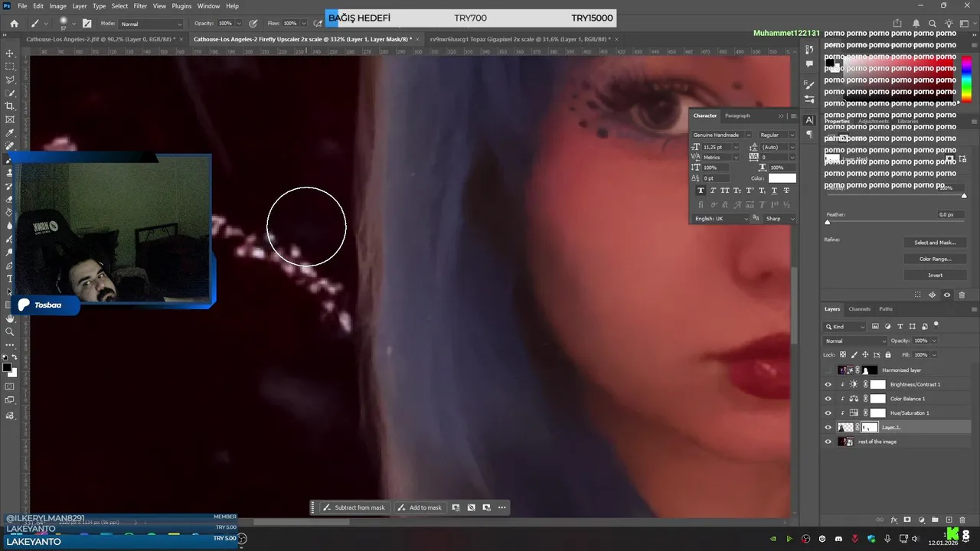980x551 pixels.
Task: Open the Filter menu
Action: (x=140, y=6)
